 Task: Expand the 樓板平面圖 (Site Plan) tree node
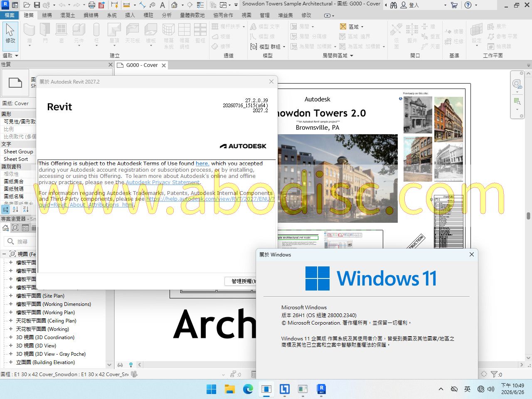[11, 296]
